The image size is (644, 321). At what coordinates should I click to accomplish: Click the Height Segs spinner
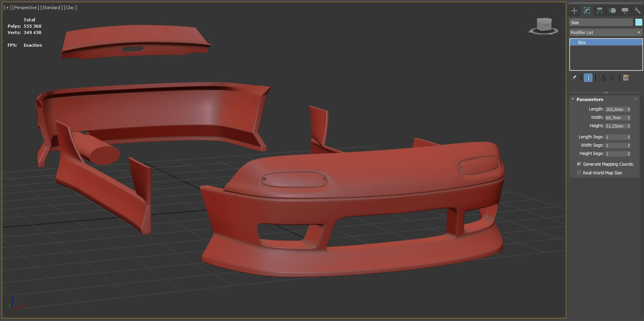[x=629, y=154]
